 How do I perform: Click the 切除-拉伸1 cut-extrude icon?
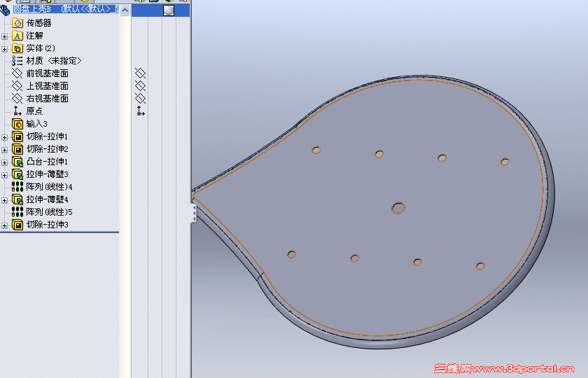pyautogui.click(x=17, y=136)
